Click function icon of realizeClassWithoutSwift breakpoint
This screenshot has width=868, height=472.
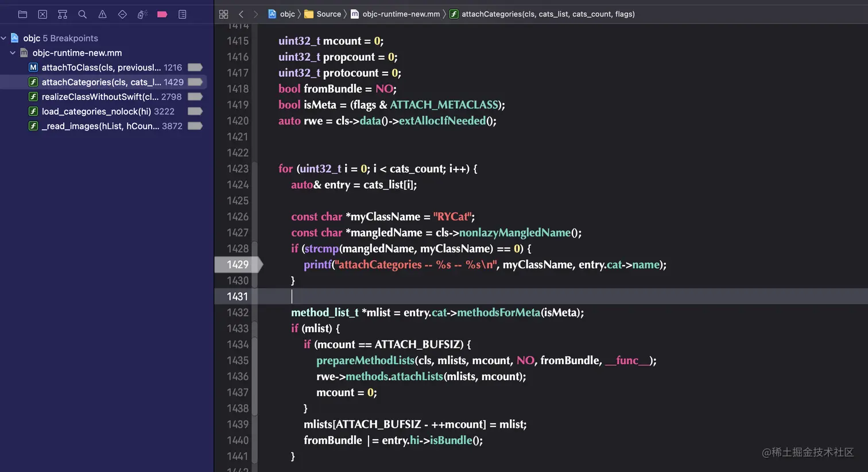pos(33,96)
